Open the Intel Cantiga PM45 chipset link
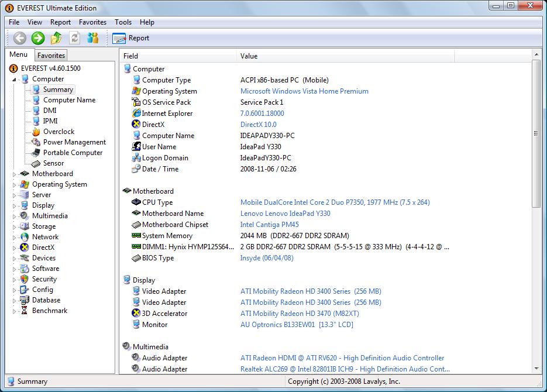Image resolution: width=547 pixels, height=392 pixels. [x=269, y=225]
